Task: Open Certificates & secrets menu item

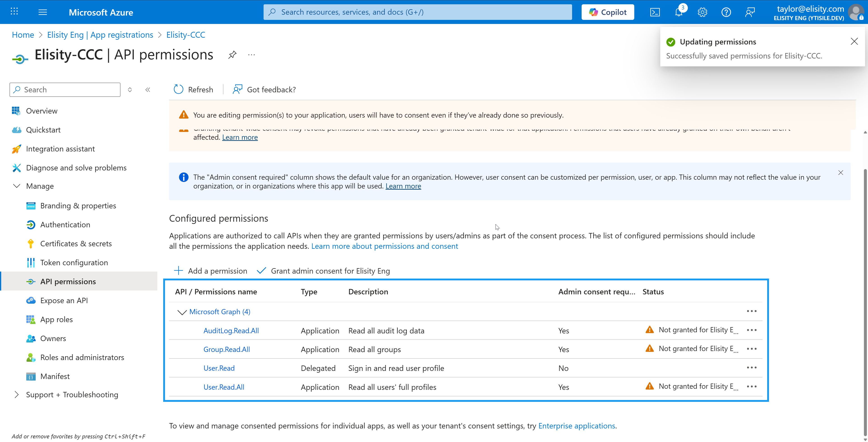Action: tap(76, 244)
